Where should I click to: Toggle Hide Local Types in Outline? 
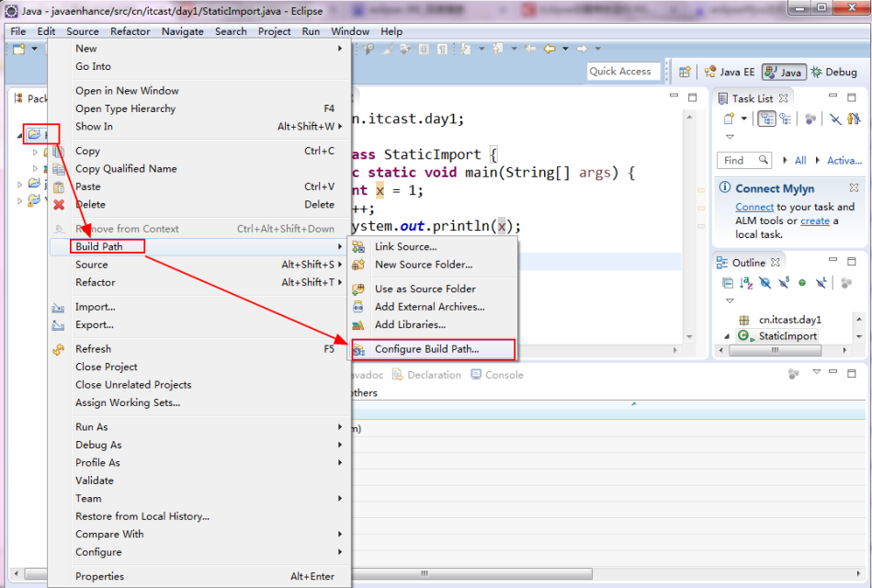(x=821, y=283)
